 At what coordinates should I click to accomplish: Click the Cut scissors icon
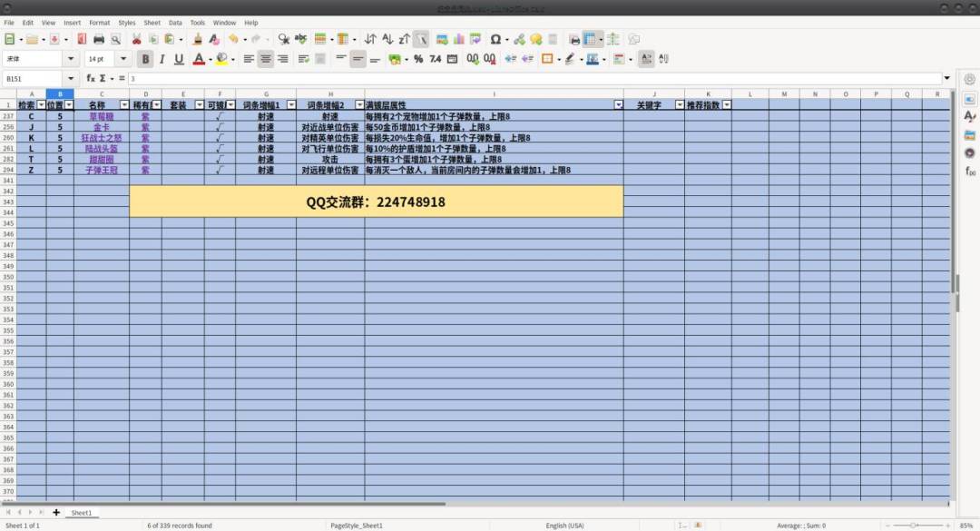click(136, 39)
